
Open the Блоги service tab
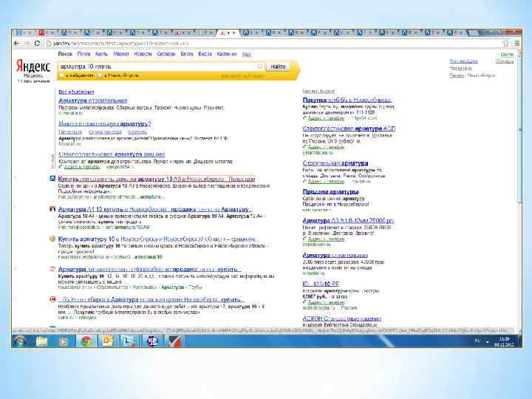coord(187,54)
